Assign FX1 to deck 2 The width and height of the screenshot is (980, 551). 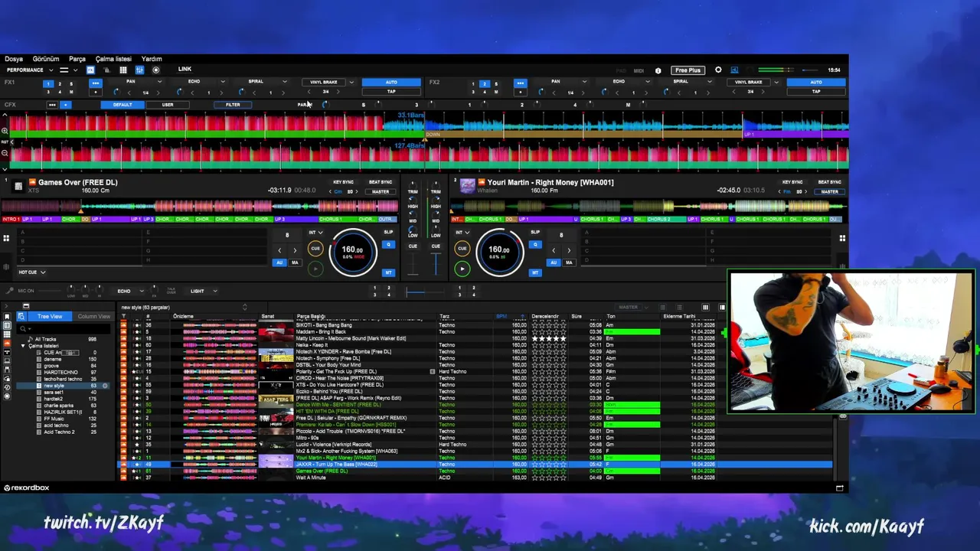point(60,83)
